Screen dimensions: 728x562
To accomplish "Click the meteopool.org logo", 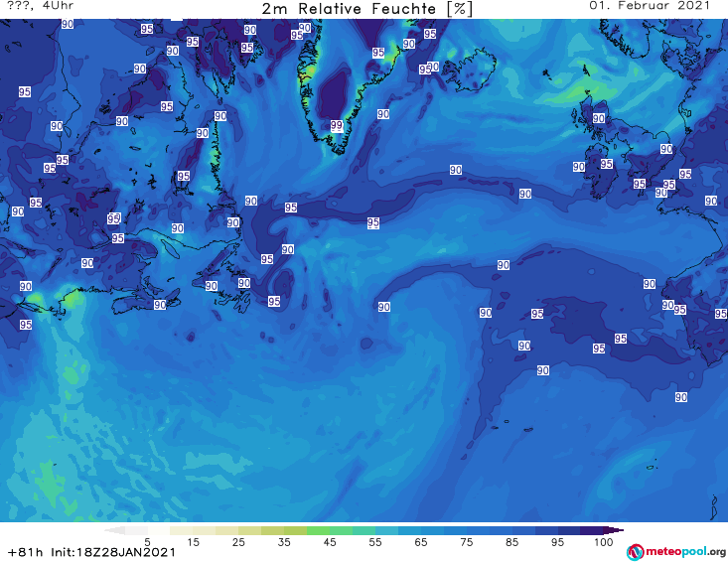I will [676, 552].
